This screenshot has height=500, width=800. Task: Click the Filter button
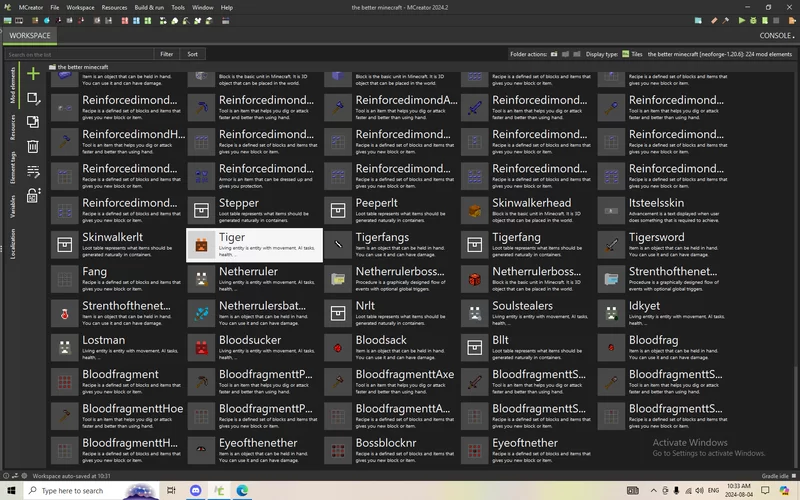pyautogui.click(x=166, y=54)
